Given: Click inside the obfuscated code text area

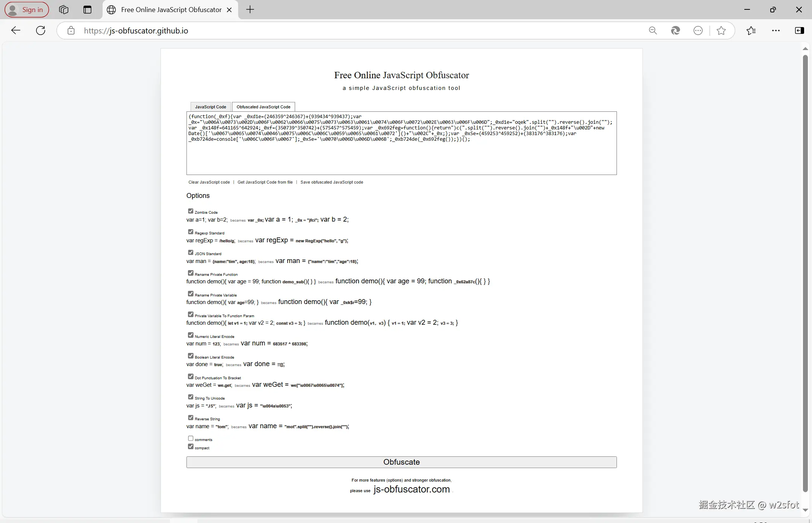Looking at the screenshot, I should pos(401,158).
